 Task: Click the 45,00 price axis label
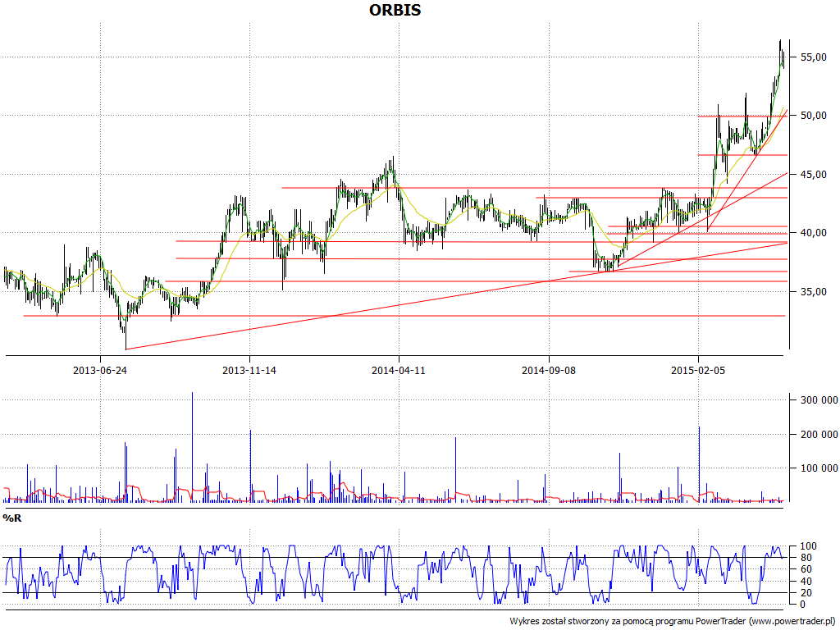[x=813, y=175]
